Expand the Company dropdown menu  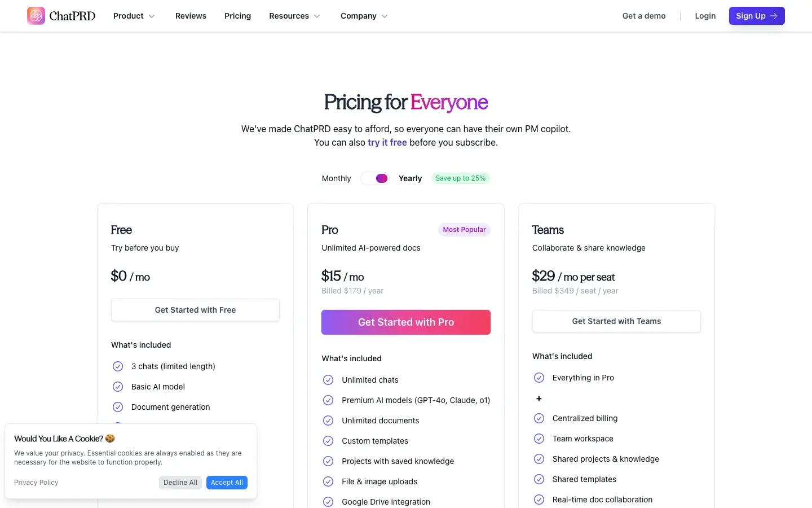[x=364, y=16]
